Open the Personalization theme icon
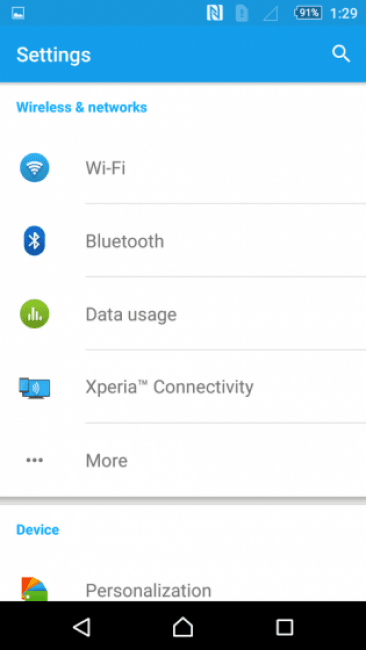This screenshot has height=650, width=366. click(34, 589)
